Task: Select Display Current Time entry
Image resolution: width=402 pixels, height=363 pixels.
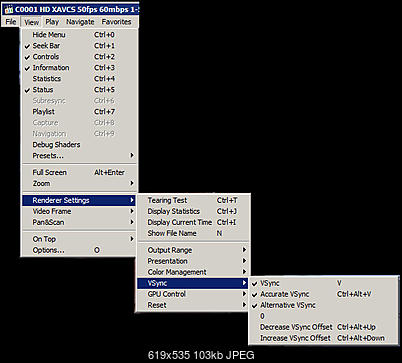Action: pos(193,222)
